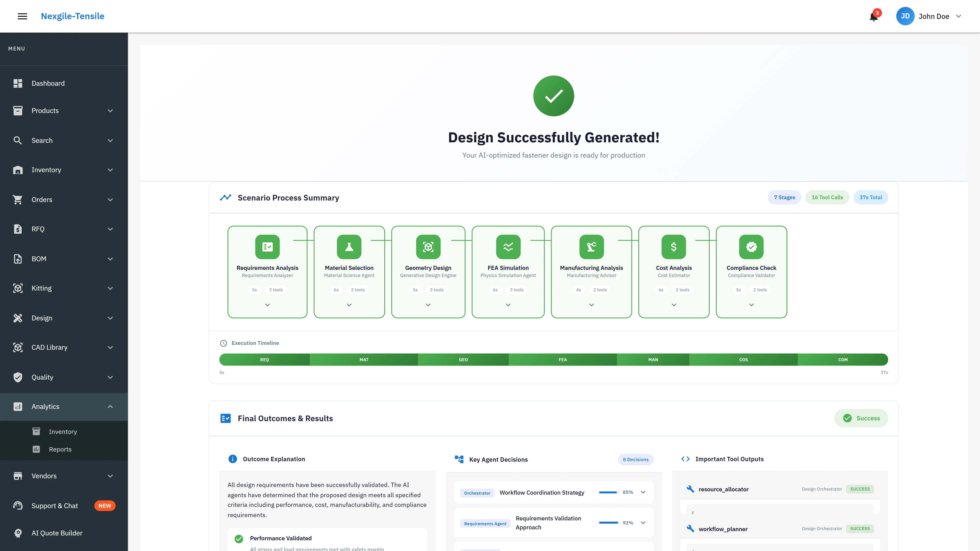The height and width of the screenshot is (551, 980).
Task: Click the notification bell icon
Action: 874,17
